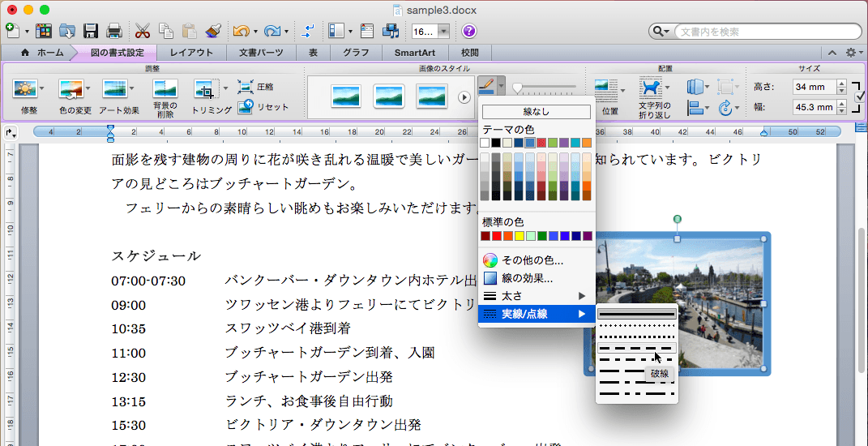Open the purple Help question mark icon
Image resolution: width=868 pixels, height=446 pixels.
[x=469, y=32]
